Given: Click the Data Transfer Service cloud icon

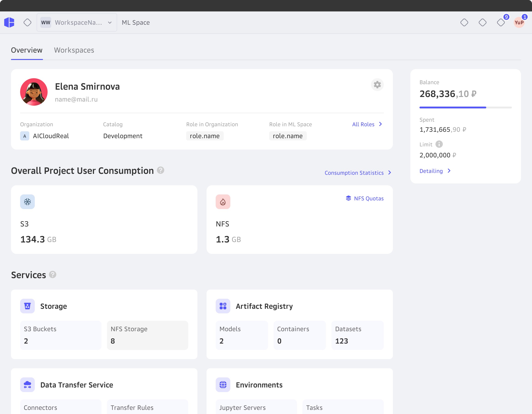Looking at the screenshot, I should tap(27, 385).
